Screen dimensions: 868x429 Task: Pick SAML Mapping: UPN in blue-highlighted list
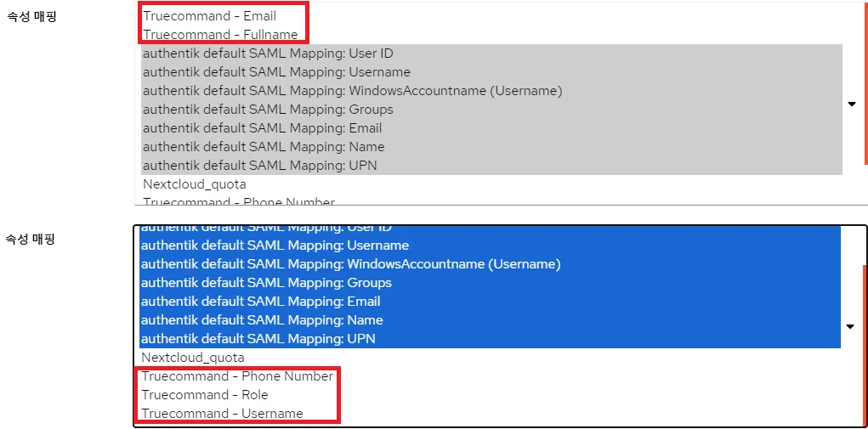point(490,338)
